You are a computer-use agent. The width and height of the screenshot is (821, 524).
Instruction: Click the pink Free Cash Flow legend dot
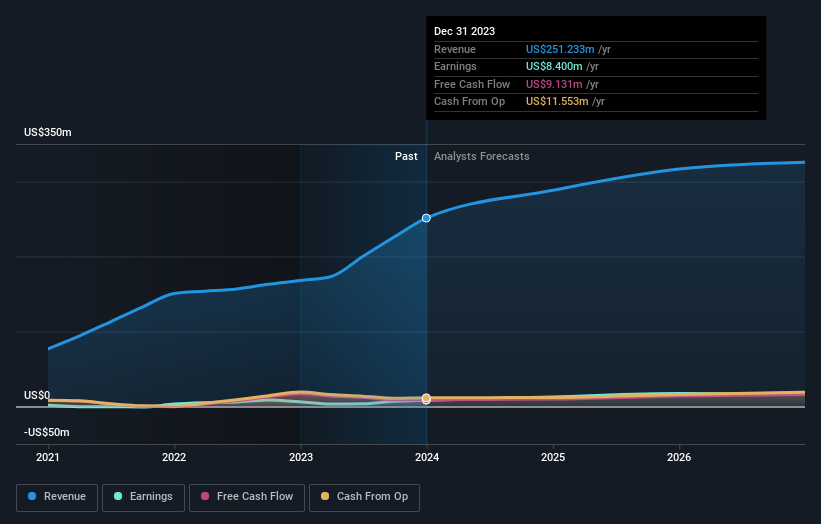(205, 496)
